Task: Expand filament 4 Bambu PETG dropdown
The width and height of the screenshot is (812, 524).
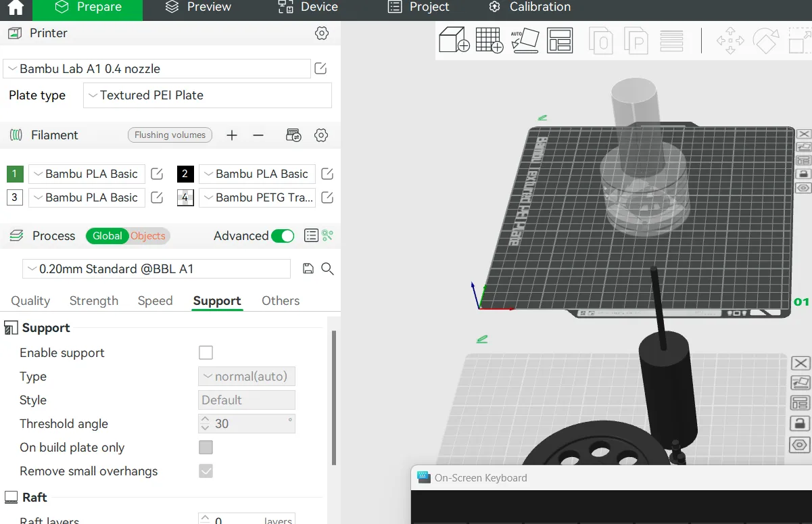Action: pyautogui.click(x=258, y=197)
